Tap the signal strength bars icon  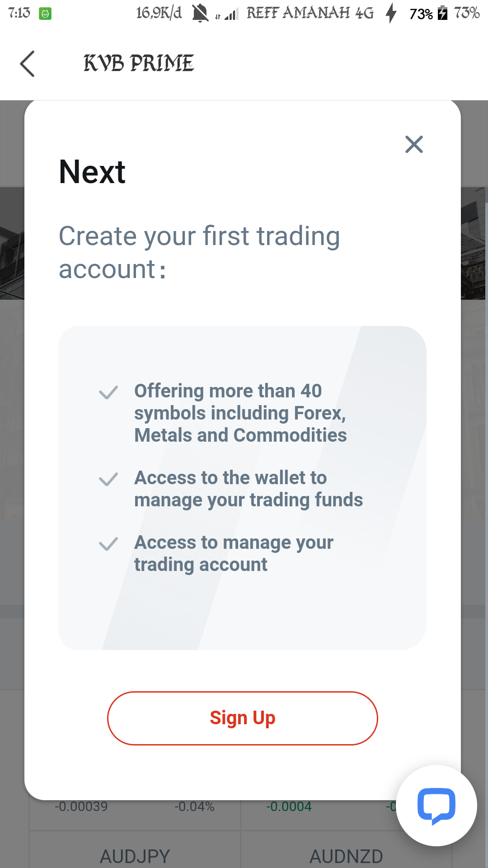231,15
